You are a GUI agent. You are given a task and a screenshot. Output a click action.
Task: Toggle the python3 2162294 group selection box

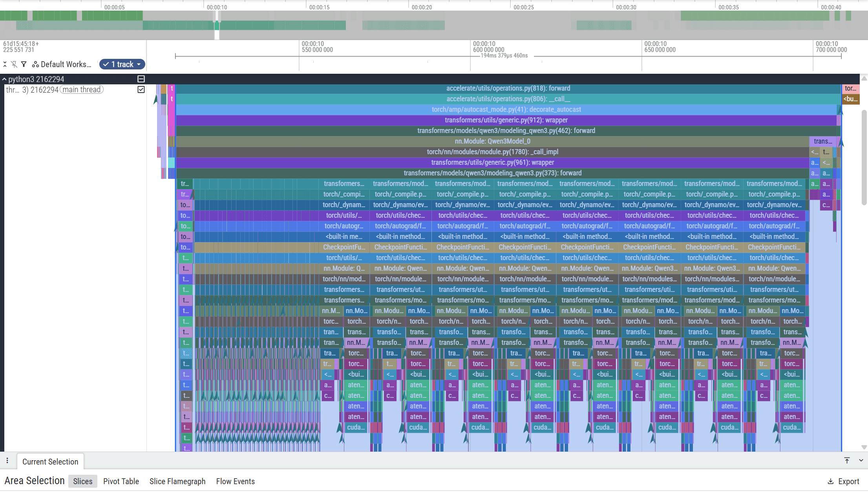pyautogui.click(x=141, y=79)
